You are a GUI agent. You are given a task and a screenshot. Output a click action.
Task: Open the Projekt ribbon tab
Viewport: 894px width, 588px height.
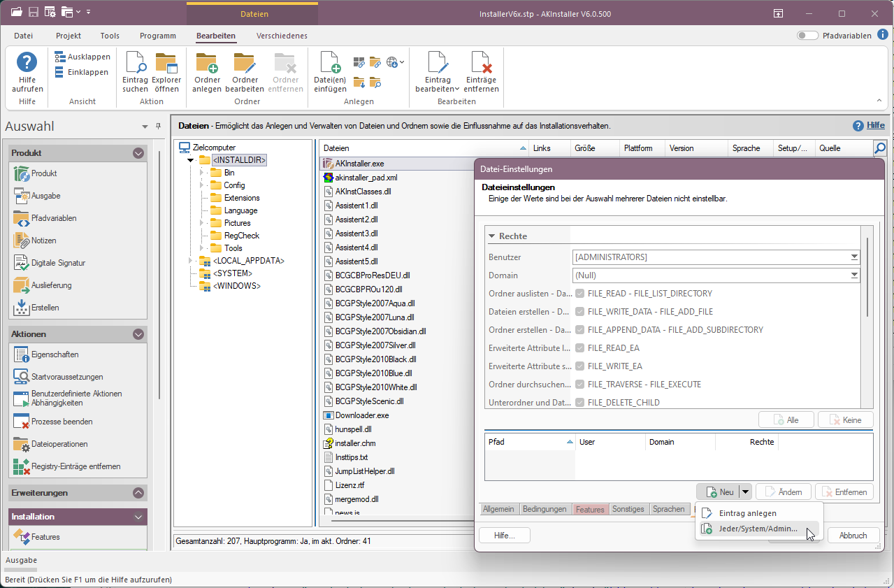pyautogui.click(x=69, y=36)
